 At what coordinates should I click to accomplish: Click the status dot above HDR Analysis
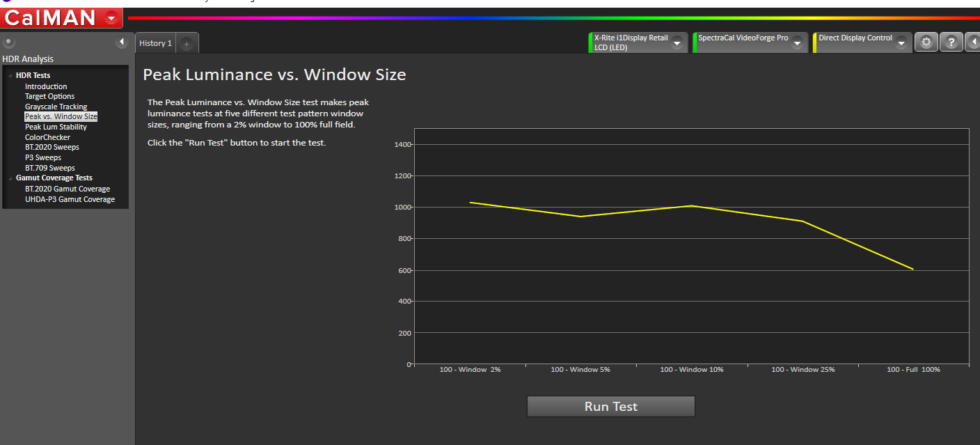click(8, 41)
